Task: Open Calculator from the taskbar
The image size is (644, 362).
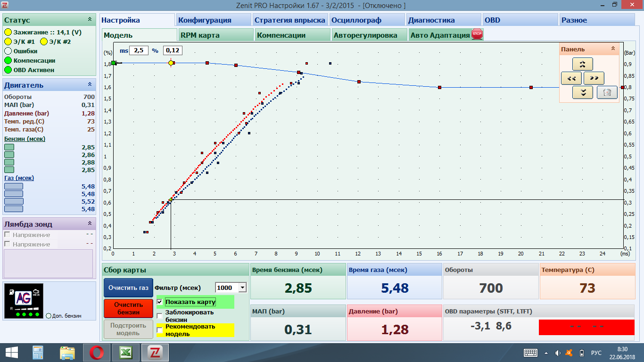Action: click(x=38, y=353)
